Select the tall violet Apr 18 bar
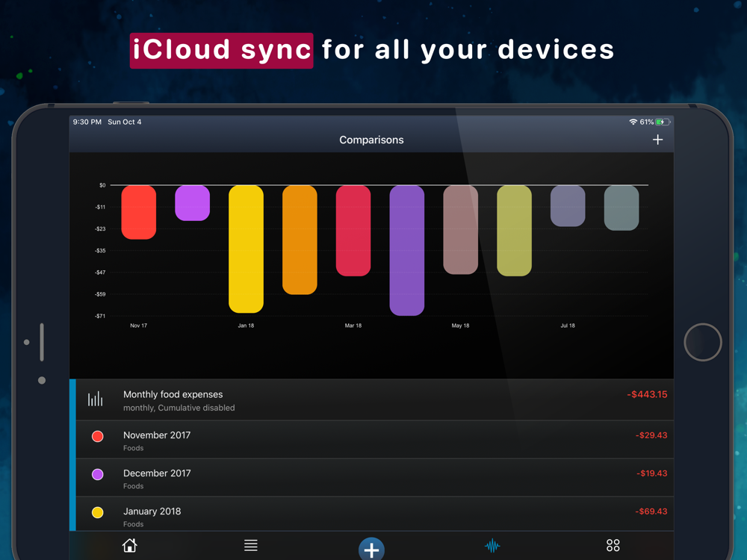 point(407,250)
